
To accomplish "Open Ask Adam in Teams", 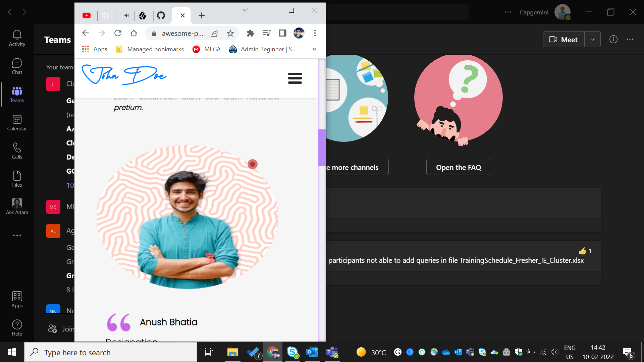I will click(x=17, y=206).
